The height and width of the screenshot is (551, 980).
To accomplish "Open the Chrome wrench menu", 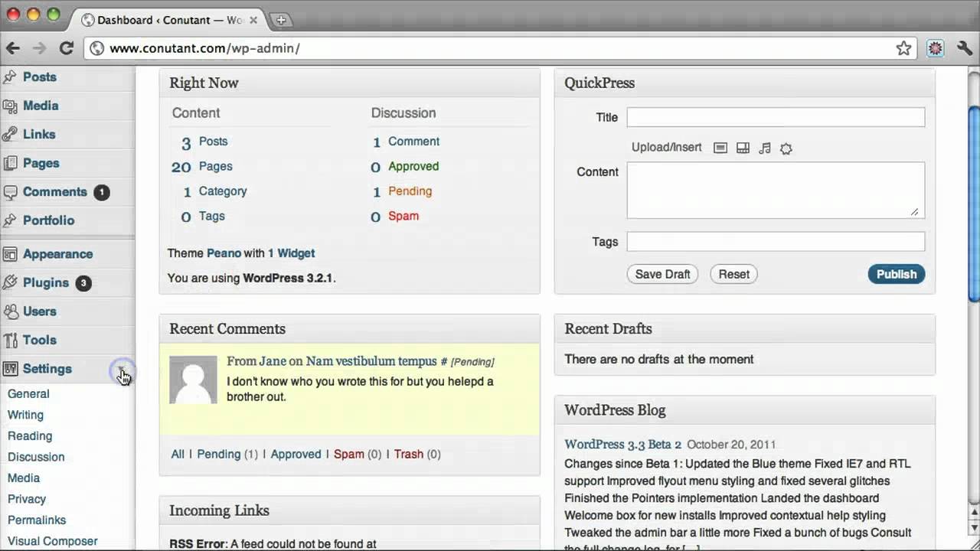I will tap(965, 48).
